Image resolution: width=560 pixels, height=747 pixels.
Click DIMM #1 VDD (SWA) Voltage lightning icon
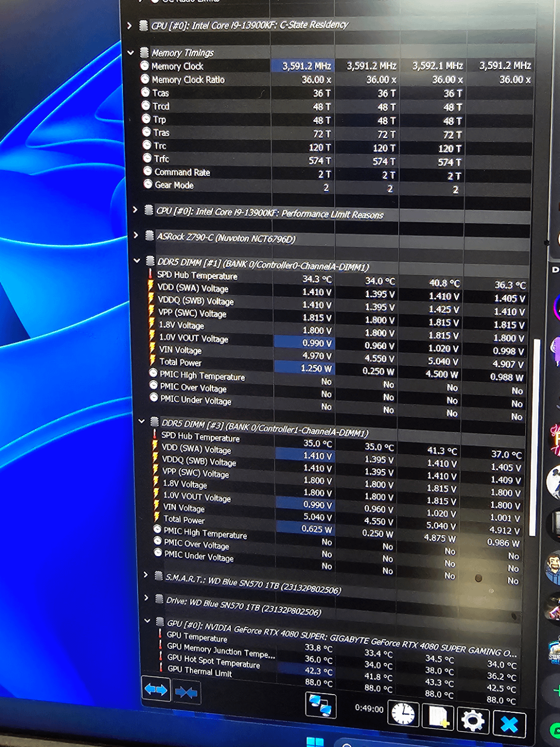click(x=151, y=286)
